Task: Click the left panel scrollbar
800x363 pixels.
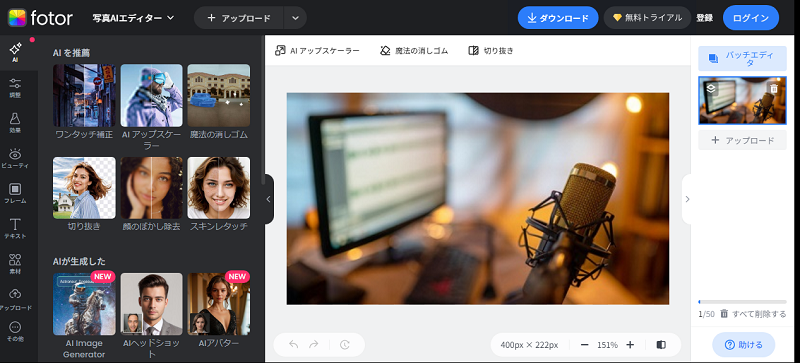Action: (x=263, y=110)
